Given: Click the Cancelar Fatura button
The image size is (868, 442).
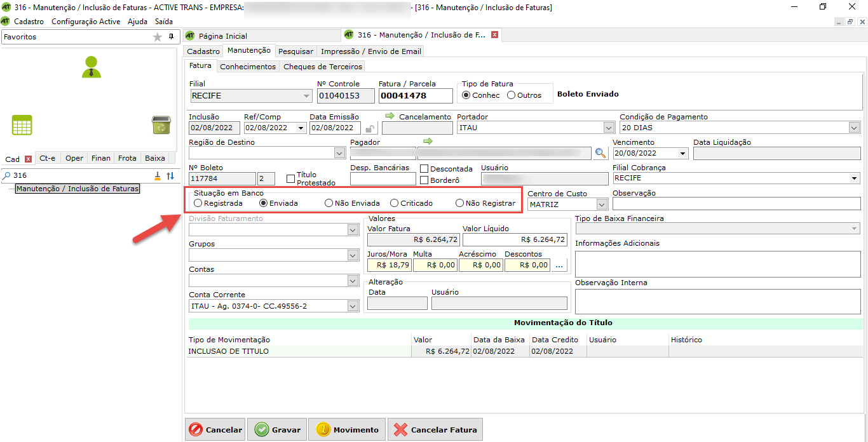Looking at the screenshot, I should tap(435, 429).
